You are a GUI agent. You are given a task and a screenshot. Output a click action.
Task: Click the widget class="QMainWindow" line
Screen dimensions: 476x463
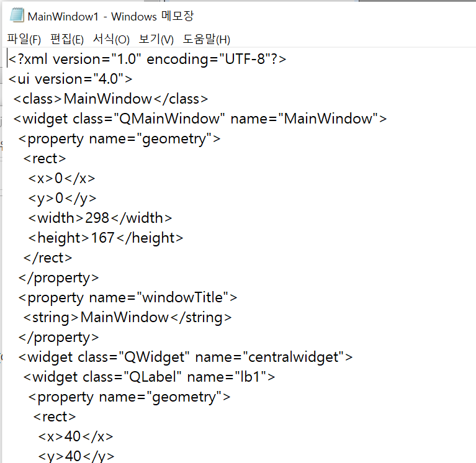pos(200,119)
